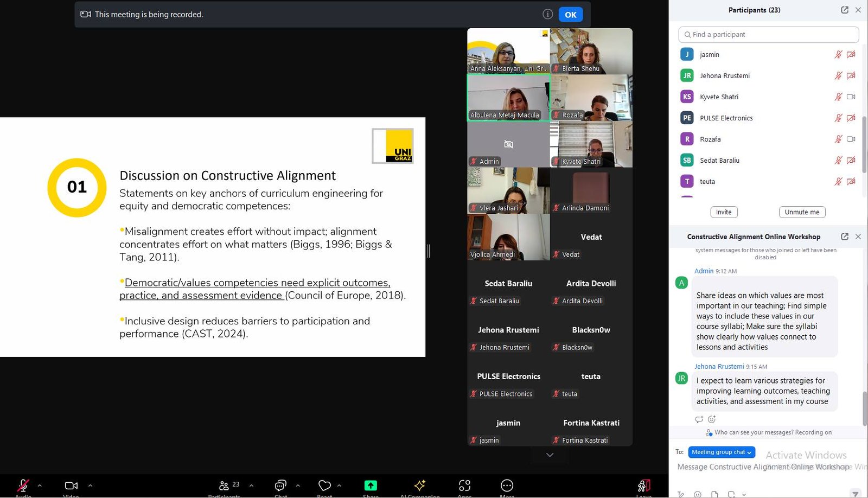Click the green Share screen icon
Screen dimensions: 868x498
pos(371,486)
